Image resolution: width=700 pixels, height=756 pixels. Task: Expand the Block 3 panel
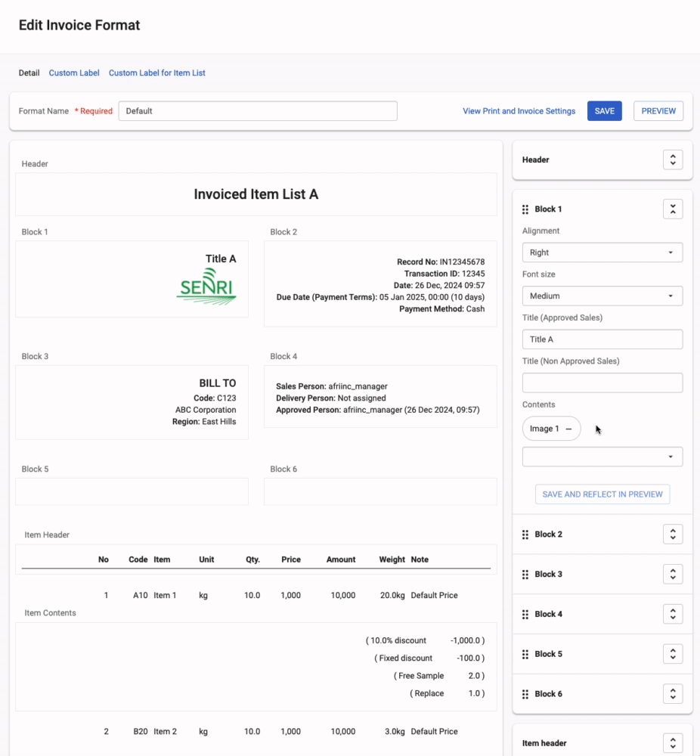point(673,575)
